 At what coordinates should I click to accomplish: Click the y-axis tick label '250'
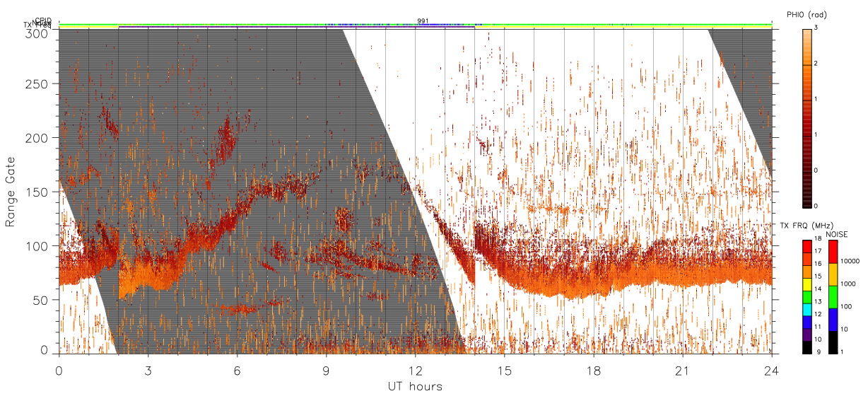[x=38, y=84]
